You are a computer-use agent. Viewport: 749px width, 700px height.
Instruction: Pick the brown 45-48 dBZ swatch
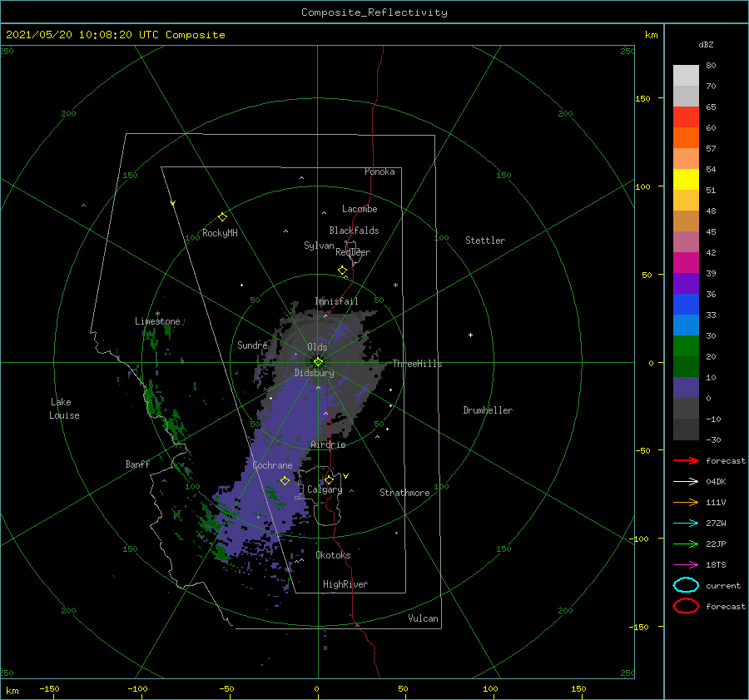(x=686, y=221)
